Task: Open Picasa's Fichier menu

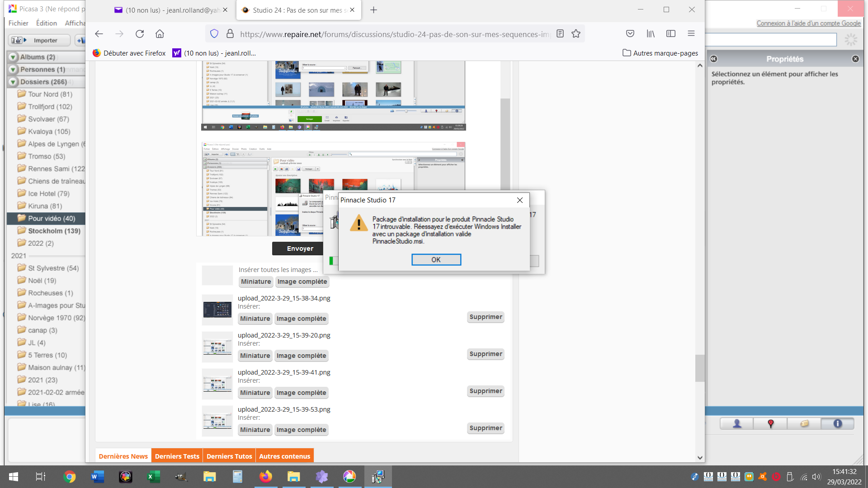Action: 19,23
